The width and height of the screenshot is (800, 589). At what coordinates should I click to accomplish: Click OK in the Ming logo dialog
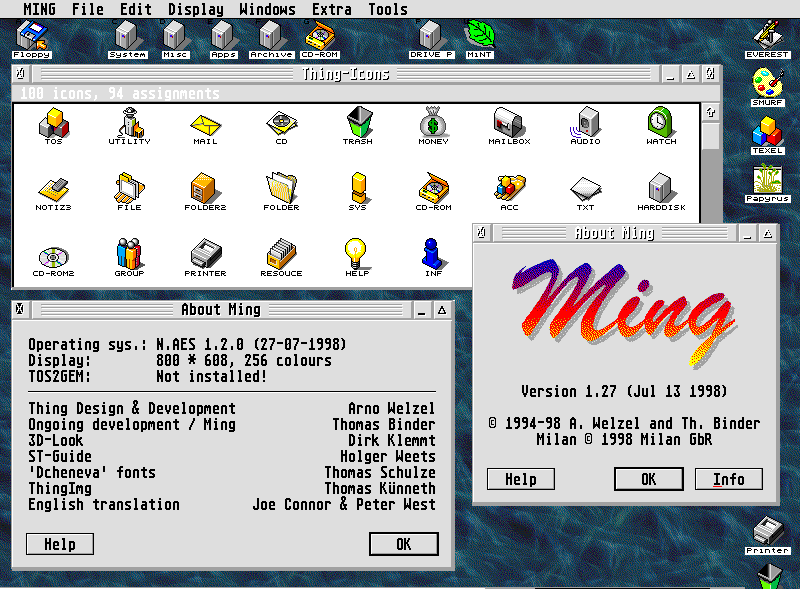point(648,479)
